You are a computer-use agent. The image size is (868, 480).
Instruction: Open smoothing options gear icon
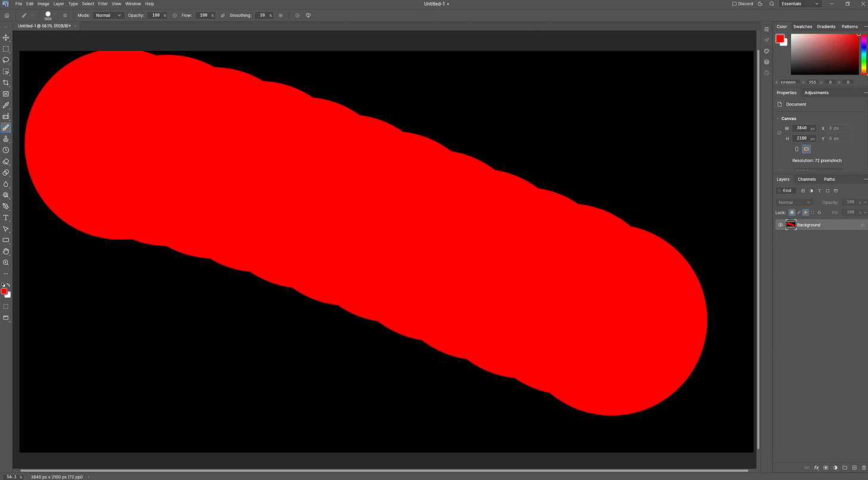tap(281, 15)
